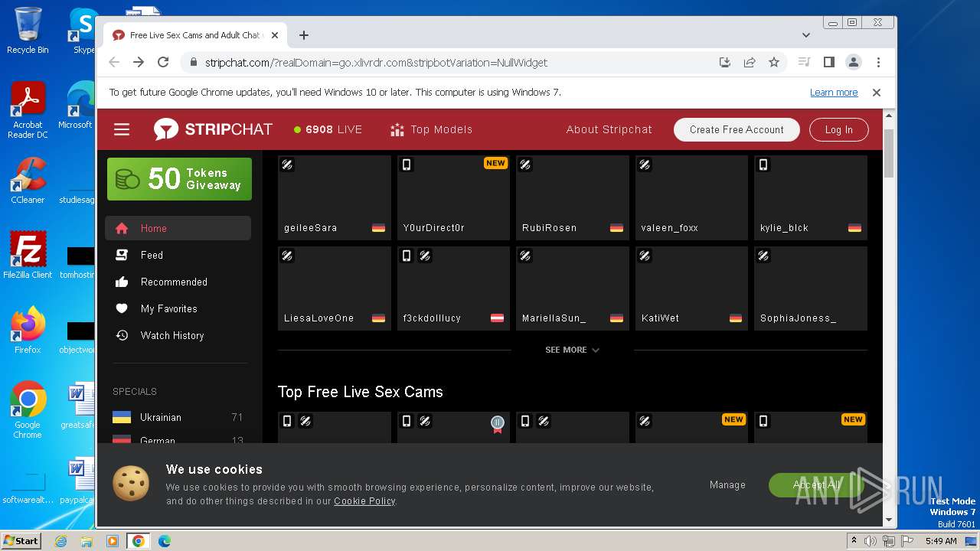Open Top Models page
This screenshot has height=551, width=980.
pos(431,129)
